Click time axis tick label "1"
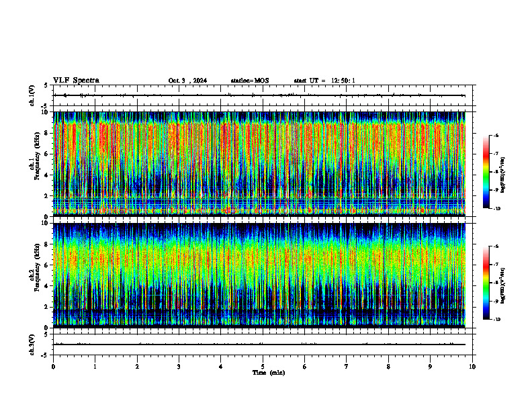 tap(95, 367)
